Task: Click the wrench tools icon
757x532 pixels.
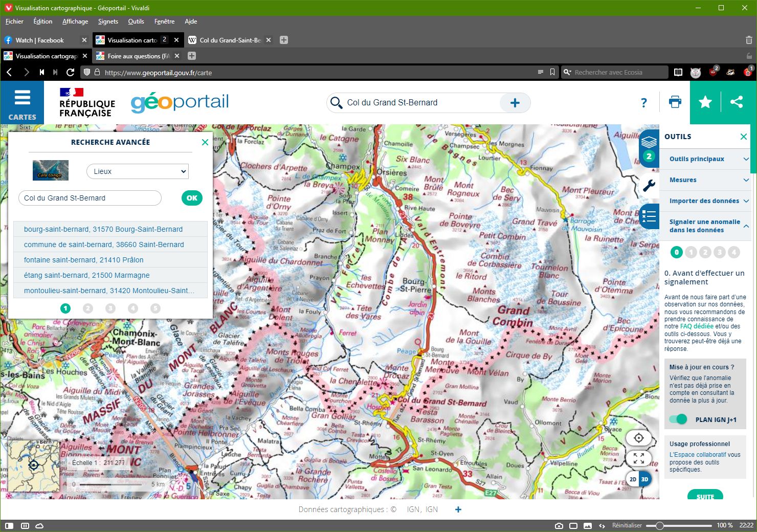Action: click(649, 185)
